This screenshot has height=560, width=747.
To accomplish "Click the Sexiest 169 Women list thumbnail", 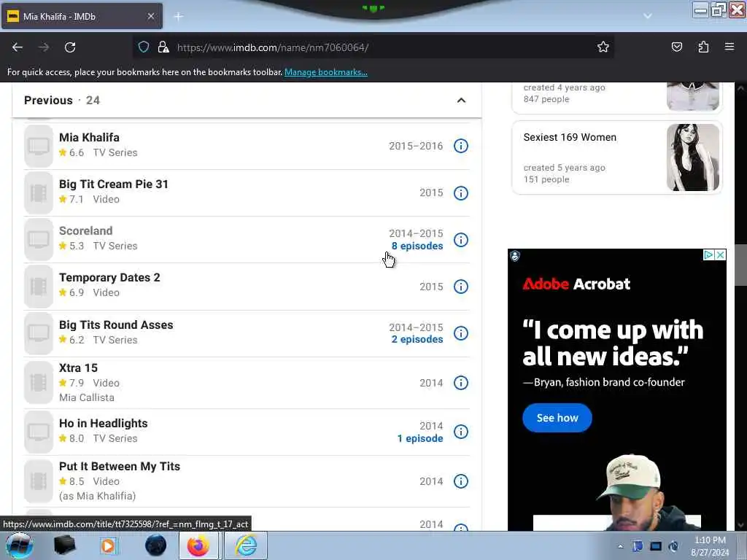I will 693,157.
